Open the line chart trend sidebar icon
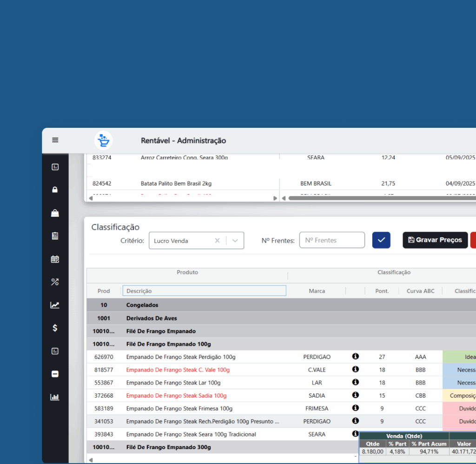The height and width of the screenshot is (464, 476). (x=55, y=305)
